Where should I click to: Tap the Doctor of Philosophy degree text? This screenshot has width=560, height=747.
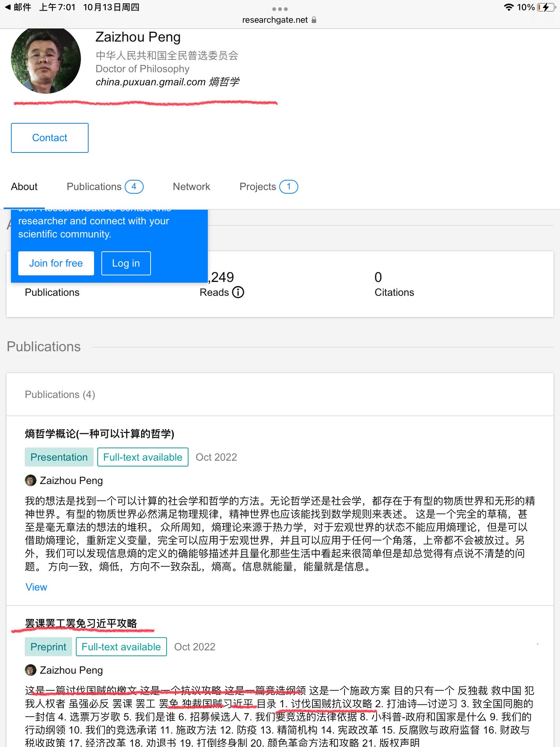click(143, 69)
